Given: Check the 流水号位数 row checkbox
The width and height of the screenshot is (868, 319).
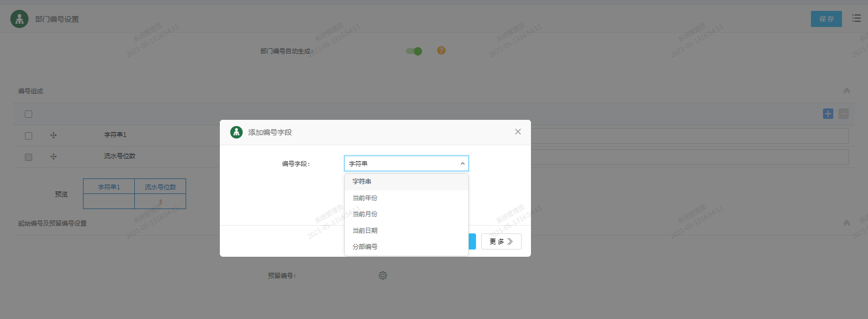Looking at the screenshot, I should tap(29, 157).
